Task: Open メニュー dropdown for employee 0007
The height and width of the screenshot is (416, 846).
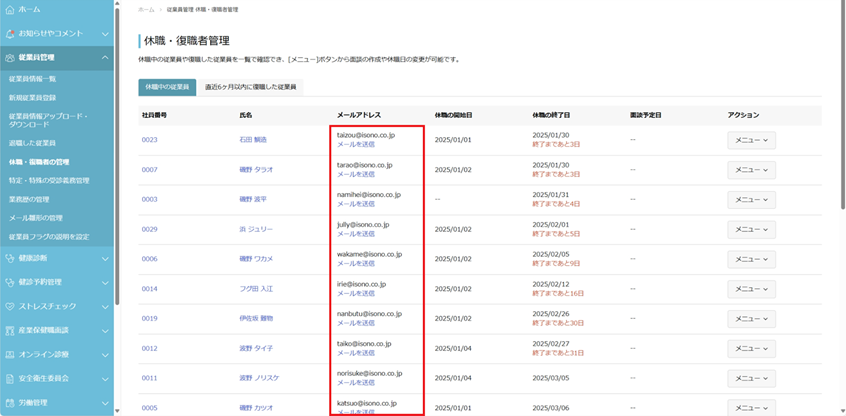Action: 752,170
